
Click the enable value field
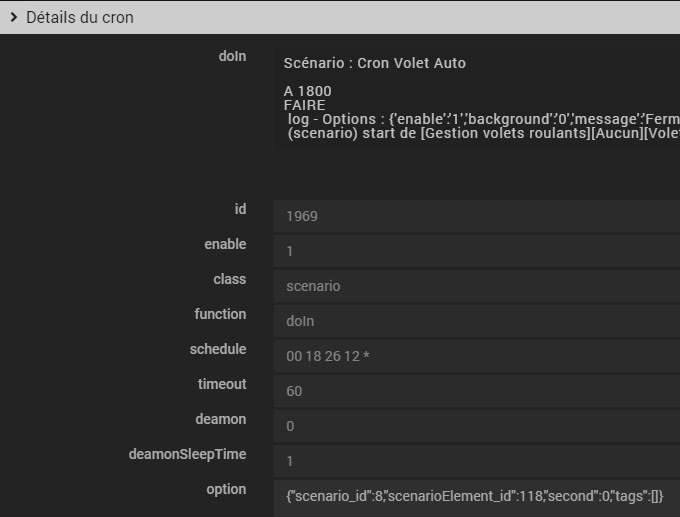coord(476,251)
